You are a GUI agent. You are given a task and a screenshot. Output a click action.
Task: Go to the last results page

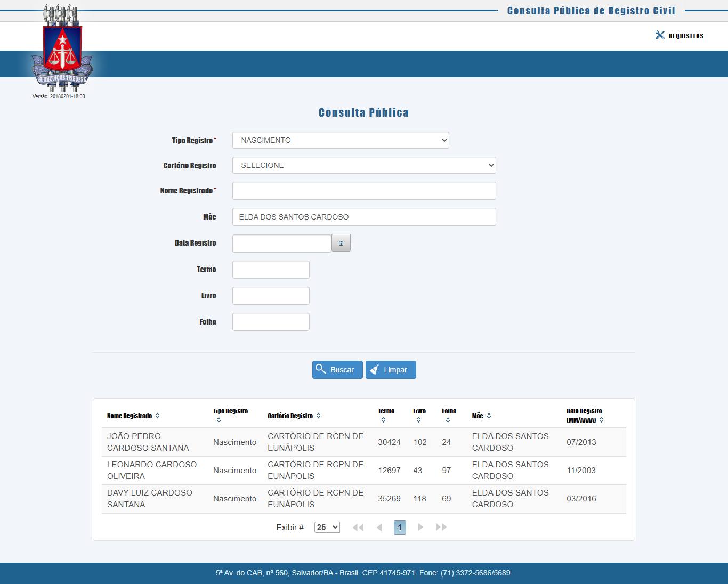click(x=441, y=527)
